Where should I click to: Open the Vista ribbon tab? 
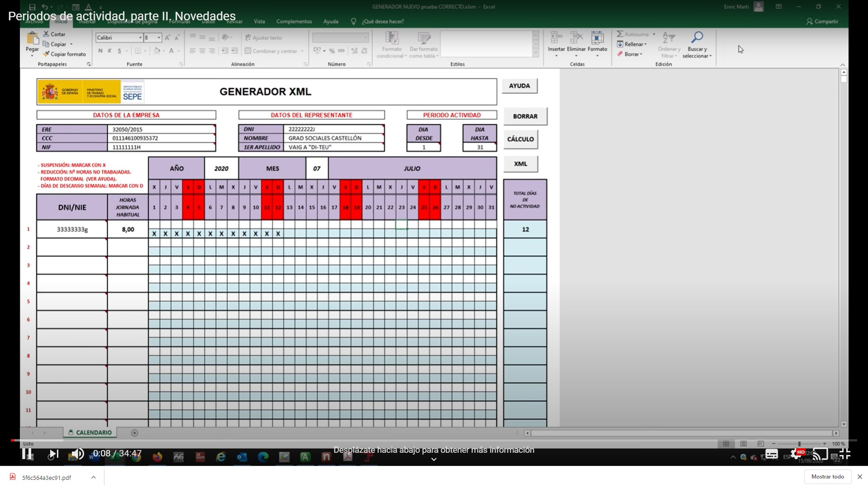tap(259, 21)
